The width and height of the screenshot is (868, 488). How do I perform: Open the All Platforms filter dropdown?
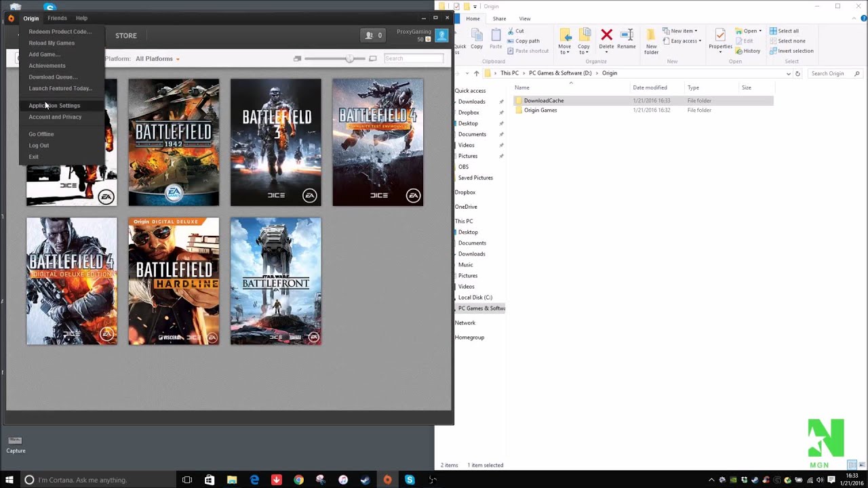click(x=157, y=59)
